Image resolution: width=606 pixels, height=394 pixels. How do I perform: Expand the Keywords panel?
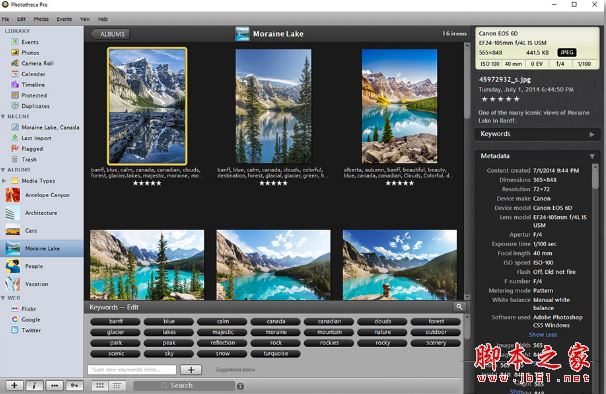(592, 134)
